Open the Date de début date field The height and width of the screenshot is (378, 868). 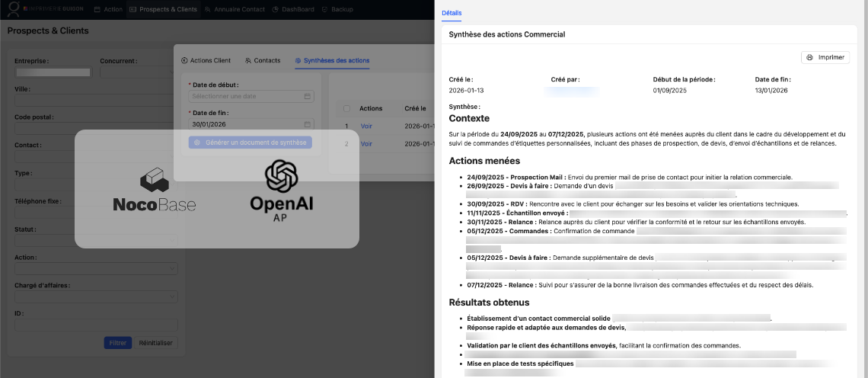pyautogui.click(x=251, y=97)
